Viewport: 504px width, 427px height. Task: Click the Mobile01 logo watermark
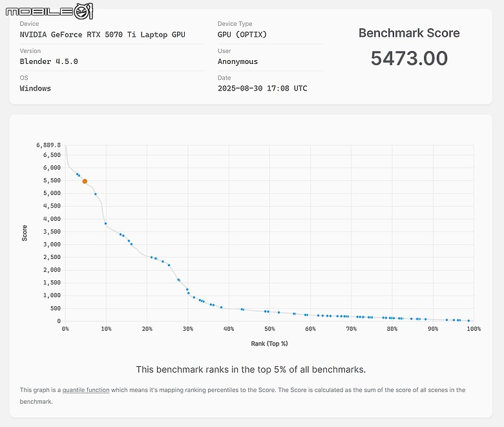pyautogui.click(x=49, y=12)
